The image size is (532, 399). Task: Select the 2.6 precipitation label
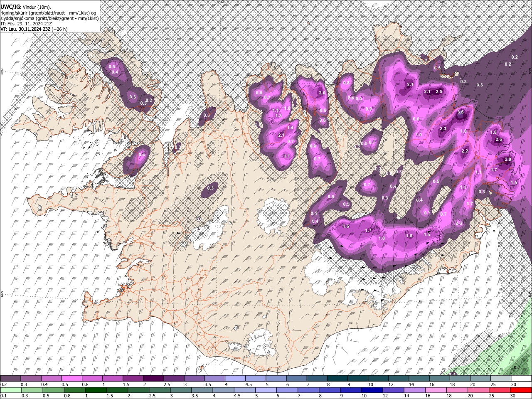(499, 140)
